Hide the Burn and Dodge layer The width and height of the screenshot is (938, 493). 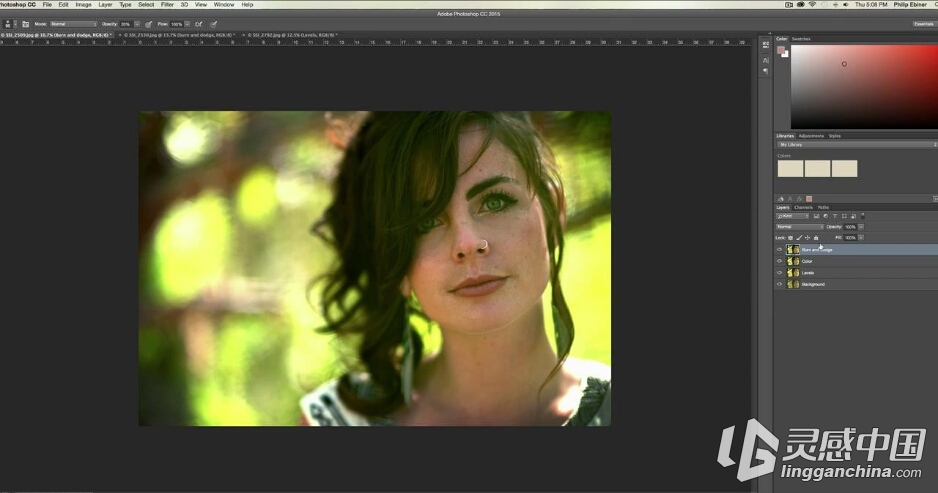coord(779,249)
